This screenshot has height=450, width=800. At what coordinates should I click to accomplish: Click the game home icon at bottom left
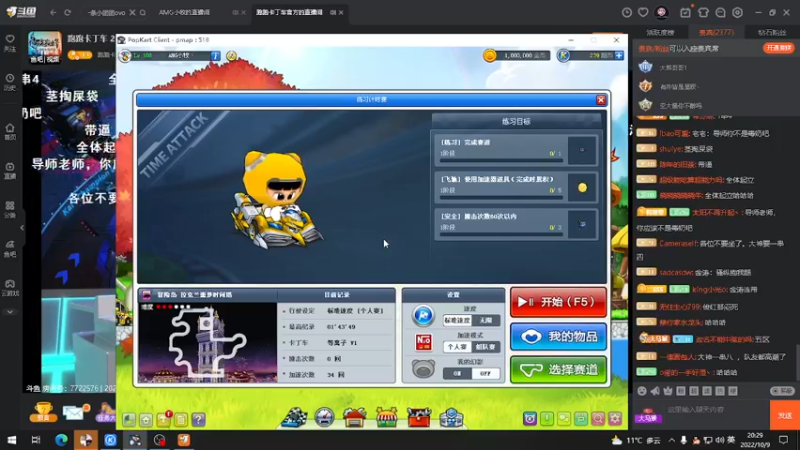146,419
